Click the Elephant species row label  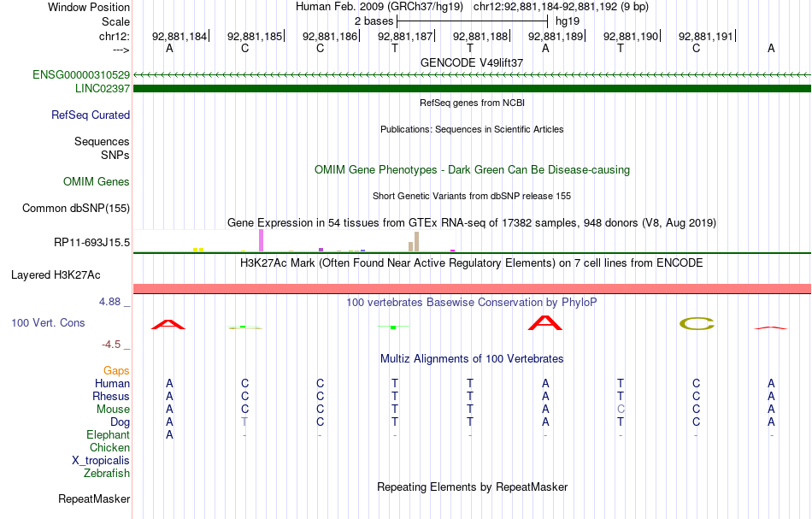tap(108, 434)
